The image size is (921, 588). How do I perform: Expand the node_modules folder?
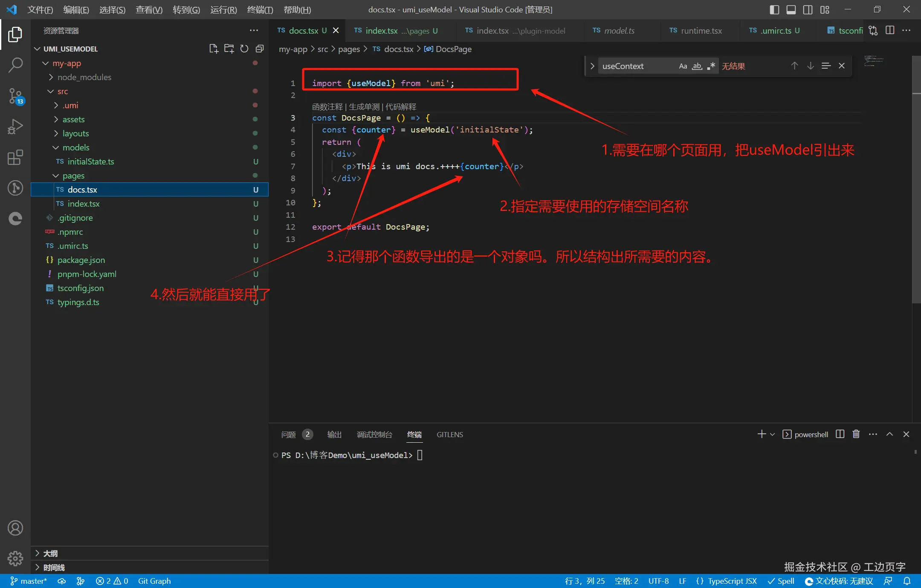point(84,77)
